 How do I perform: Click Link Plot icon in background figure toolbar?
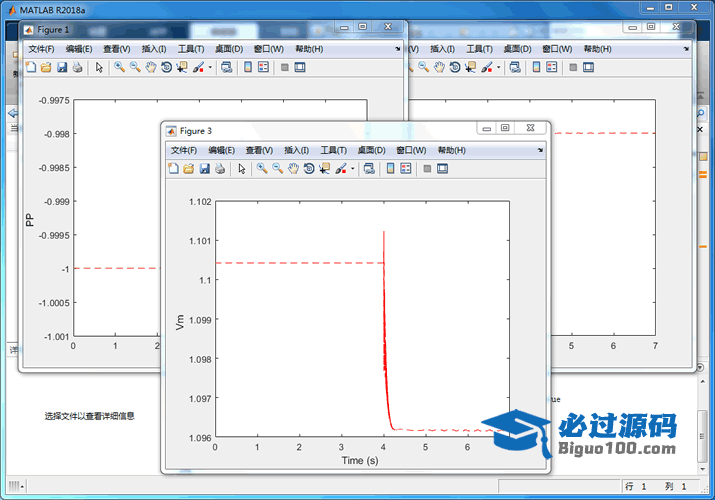coord(515,67)
